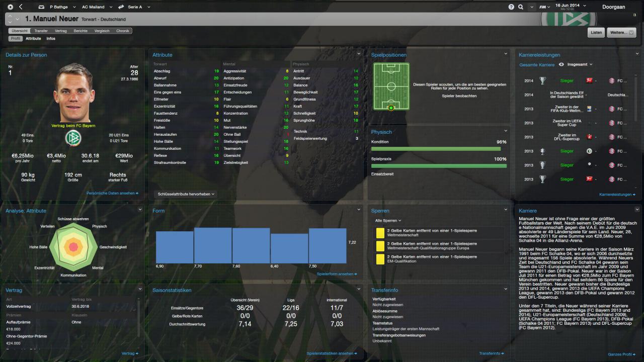
Task: Toggle the eye icon in Karriereleistungen
Action: point(561,64)
